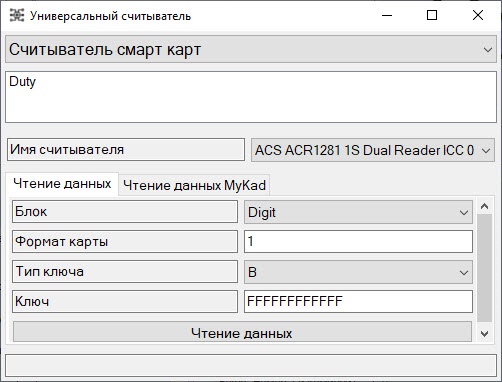Screen dimensions: 502x382
Task: Click the Ключ field with FFFFFFFFFFFF
Action: [x=358, y=301]
